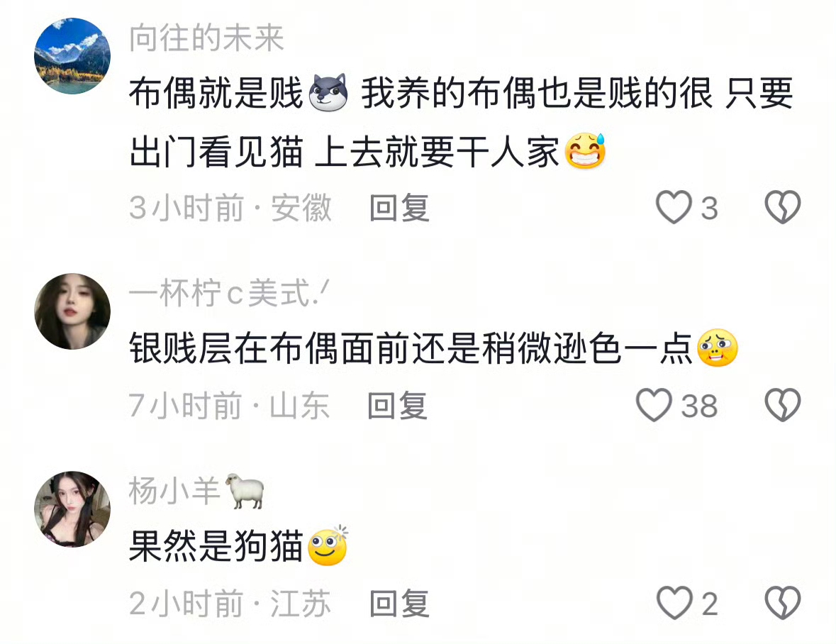
Task: Dislike the comment by 杨小羊
Action: [783, 603]
